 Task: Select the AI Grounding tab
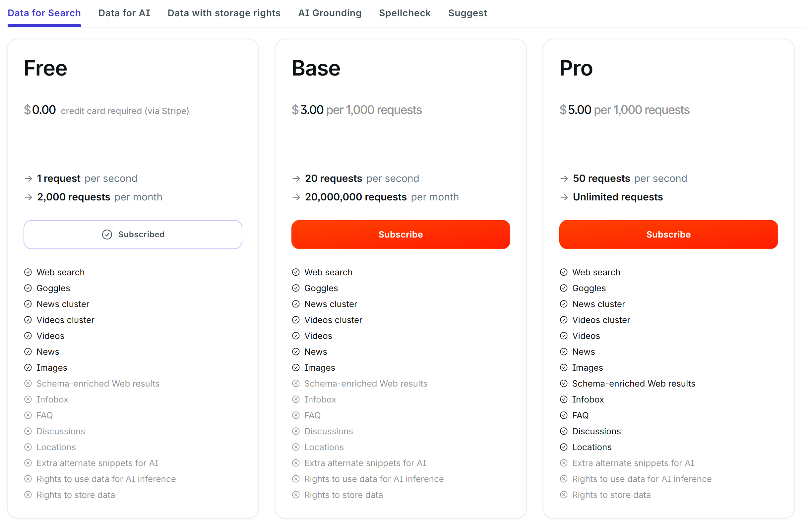pos(329,13)
